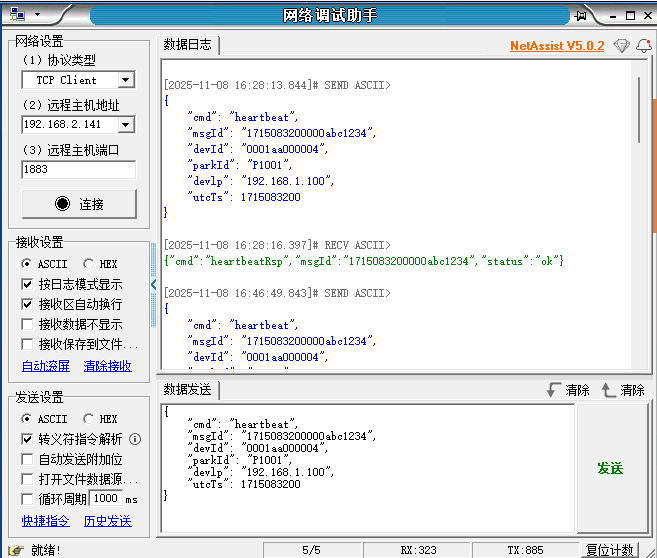Click the RX:323 status counter

(418, 550)
